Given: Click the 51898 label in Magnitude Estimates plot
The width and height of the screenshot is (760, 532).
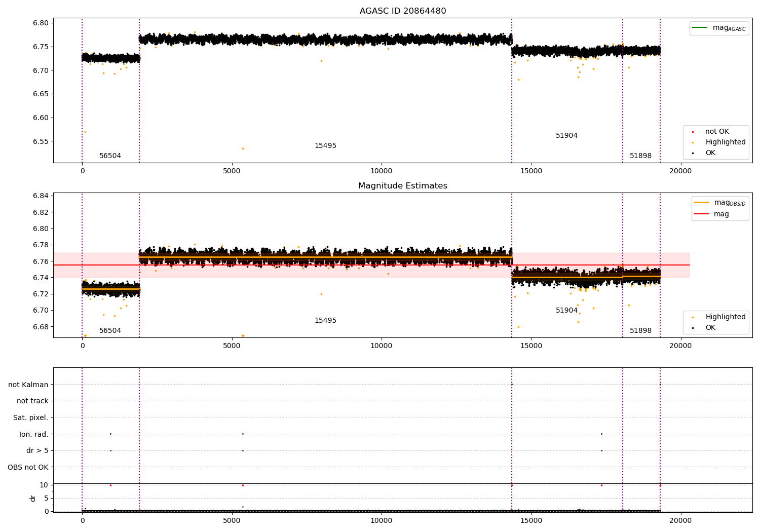Looking at the screenshot, I should (640, 331).
